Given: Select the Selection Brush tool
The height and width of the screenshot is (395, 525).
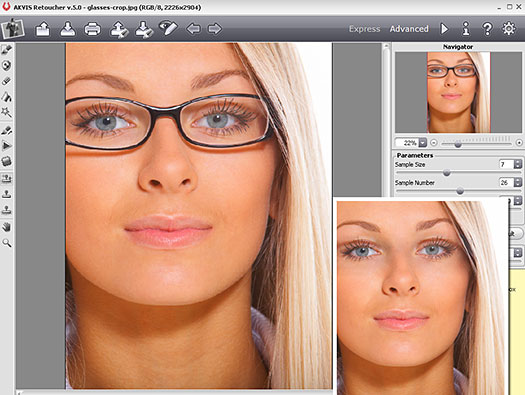Looking at the screenshot, I should coord(7,50).
